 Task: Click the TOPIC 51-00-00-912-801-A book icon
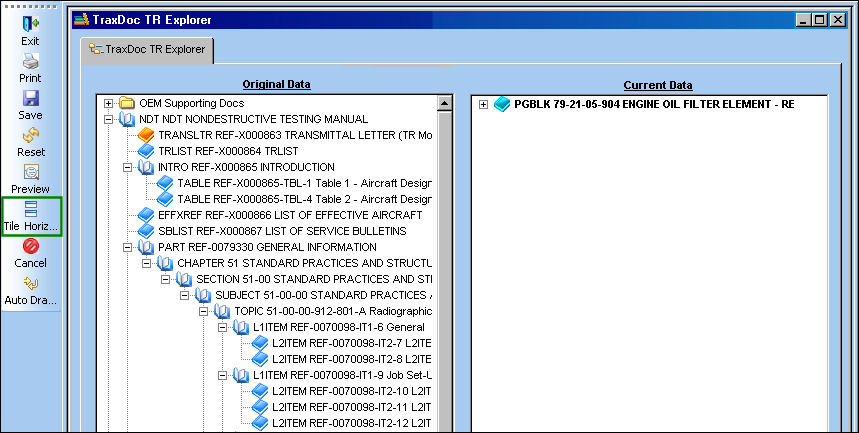pyautogui.click(x=222, y=311)
